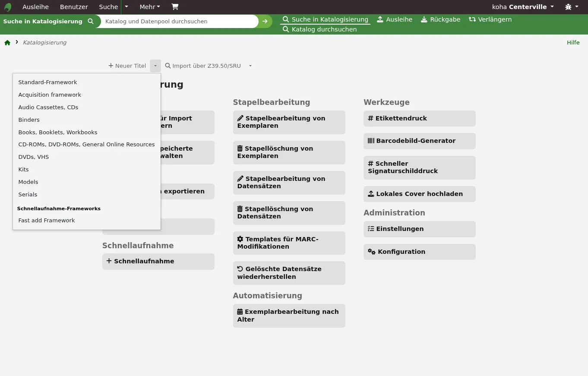This screenshot has width=588, height=376.
Task: Click the Koha leaf logo icon
Action: point(8,7)
